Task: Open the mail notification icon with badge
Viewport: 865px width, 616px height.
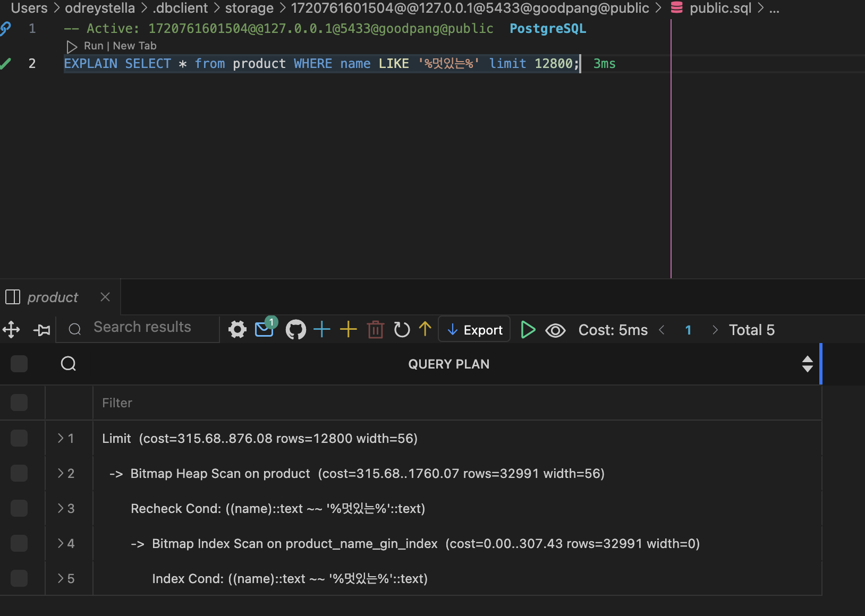Action: click(265, 328)
